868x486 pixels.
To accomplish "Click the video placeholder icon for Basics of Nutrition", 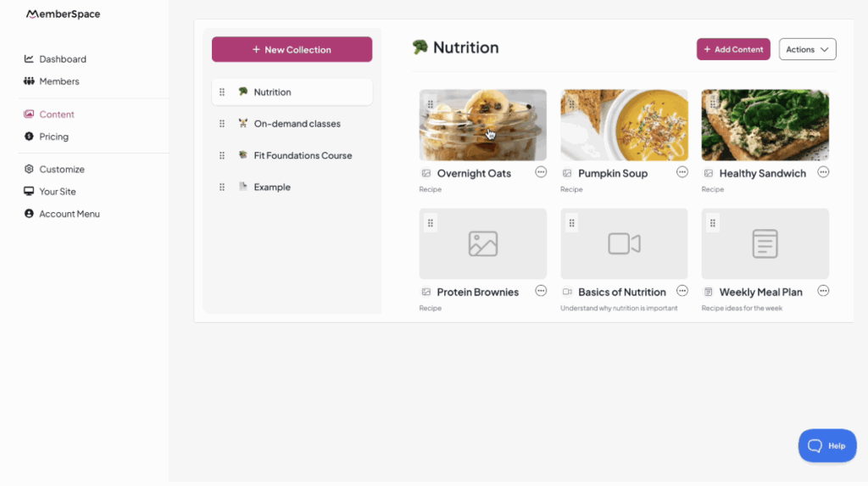I will point(624,244).
